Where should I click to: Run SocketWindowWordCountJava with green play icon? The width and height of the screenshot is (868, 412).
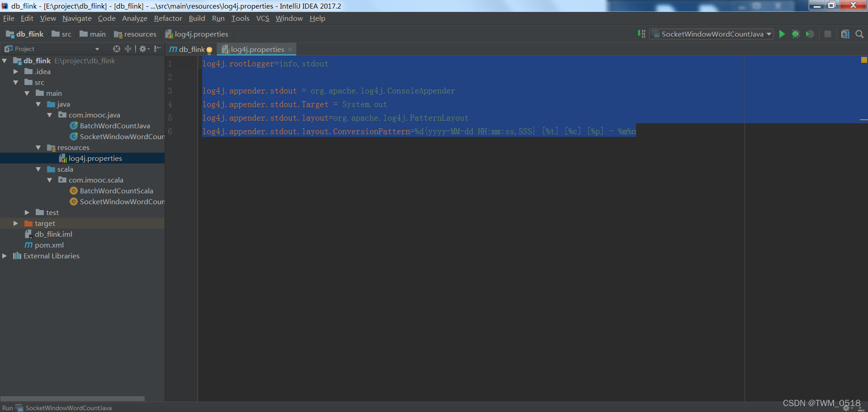pyautogui.click(x=782, y=34)
